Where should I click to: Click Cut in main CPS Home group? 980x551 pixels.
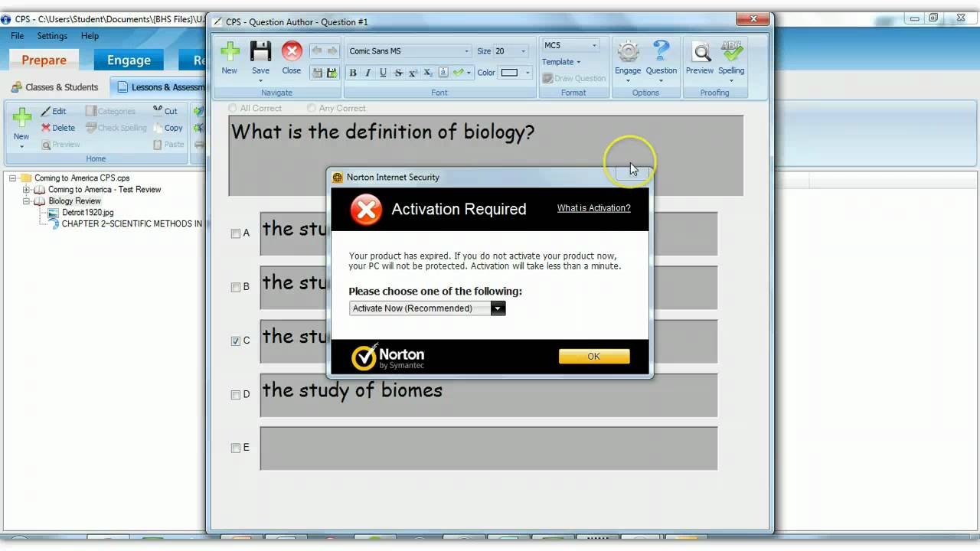[165, 111]
